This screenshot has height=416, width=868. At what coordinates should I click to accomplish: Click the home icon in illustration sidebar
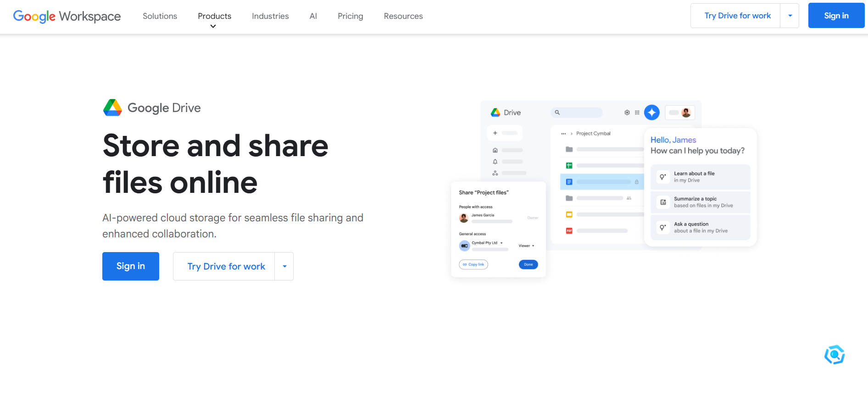coord(495,150)
